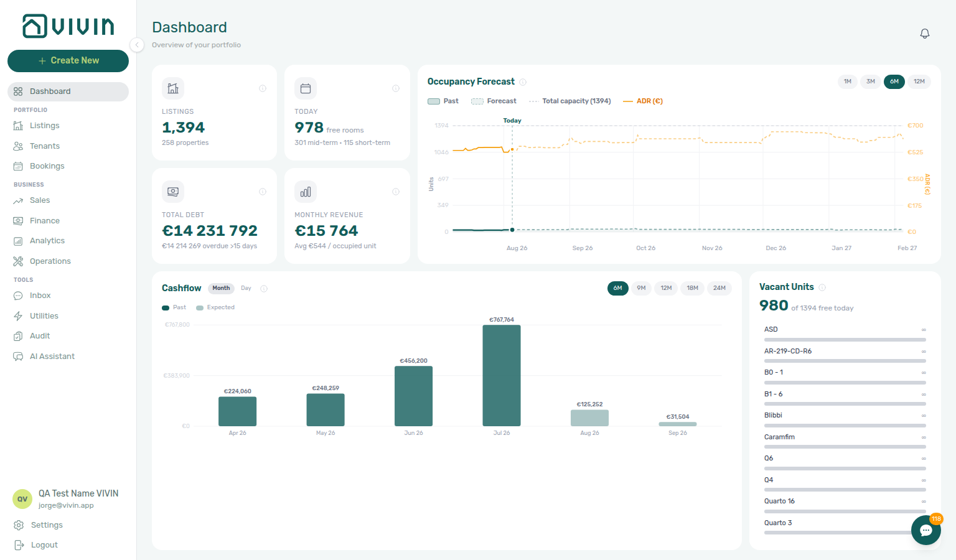Open Analytics in the sidebar

pos(68,241)
